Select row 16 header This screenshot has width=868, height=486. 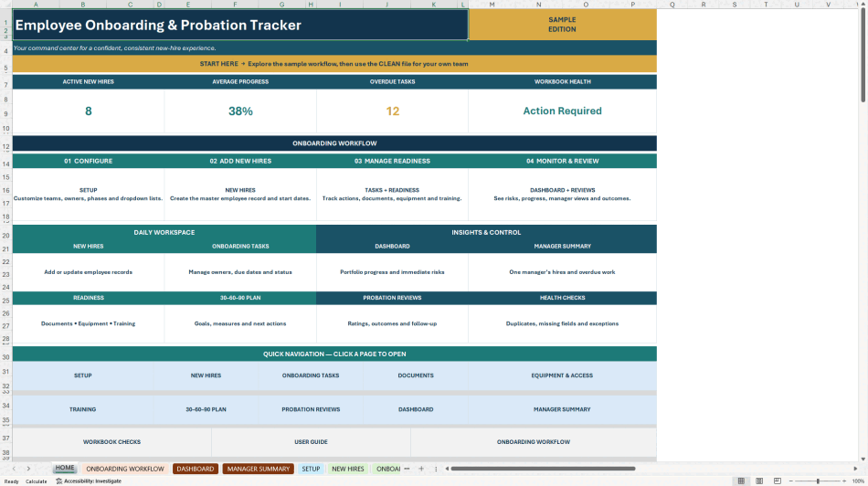click(x=6, y=190)
